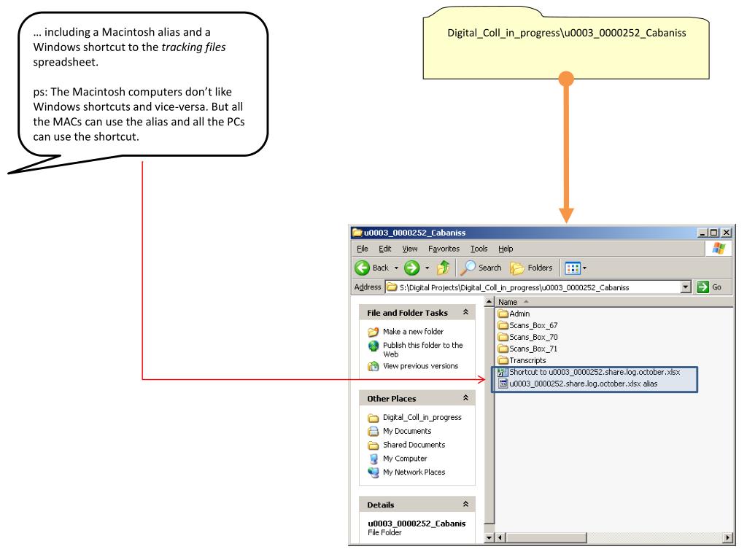Collapse the Details panel
The image size is (747, 560).
pyautogui.click(x=465, y=505)
